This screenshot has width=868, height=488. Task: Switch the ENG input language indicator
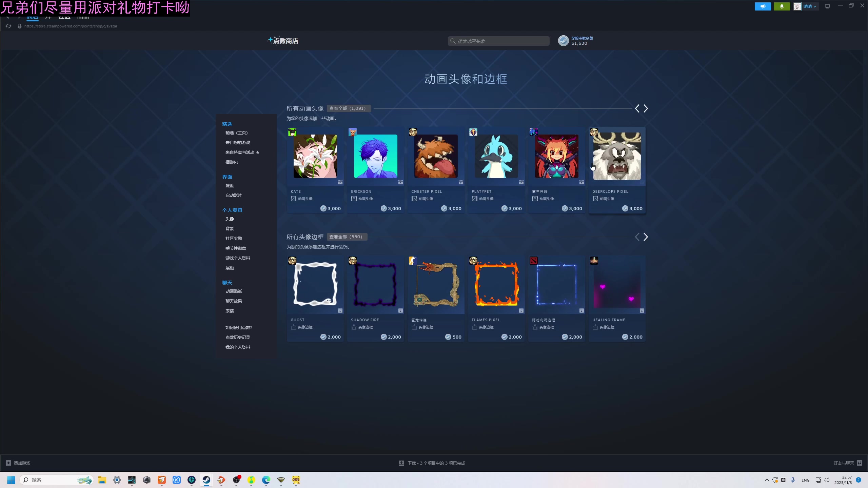click(806, 480)
